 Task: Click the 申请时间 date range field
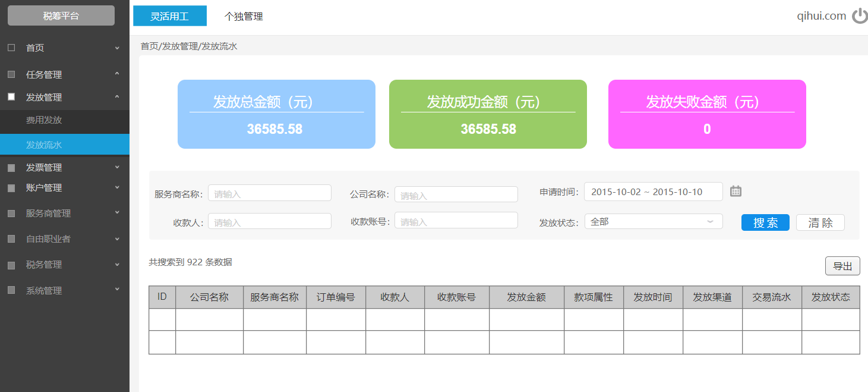point(654,192)
